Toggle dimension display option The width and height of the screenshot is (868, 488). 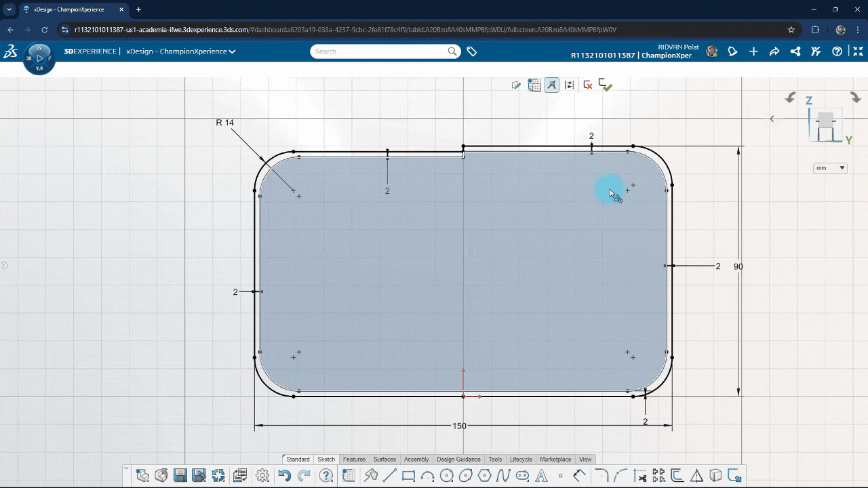(570, 84)
